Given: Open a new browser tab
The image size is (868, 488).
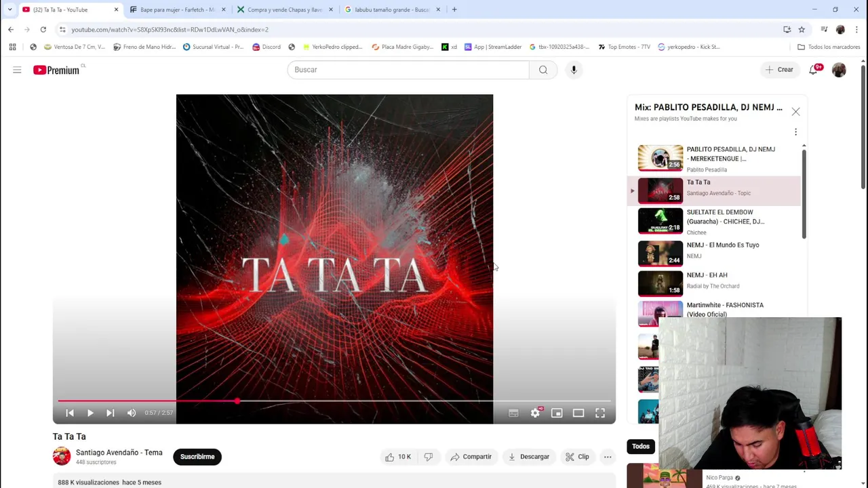Looking at the screenshot, I should tap(454, 9).
